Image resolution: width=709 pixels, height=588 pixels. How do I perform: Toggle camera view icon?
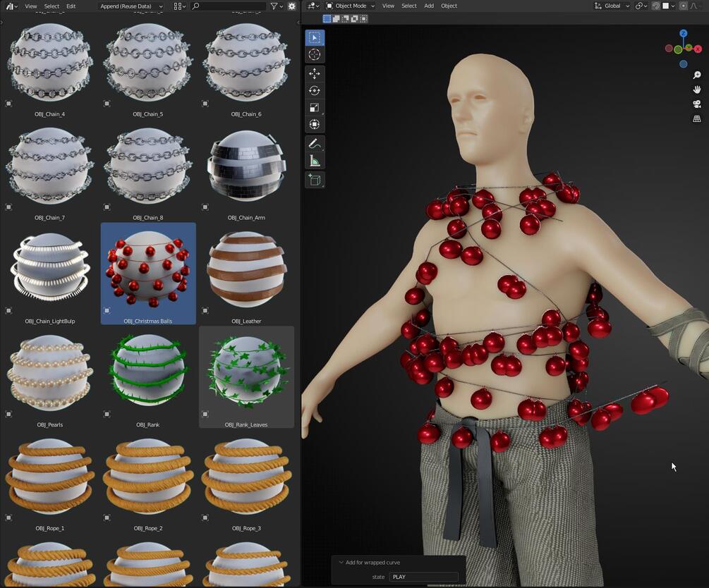pos(697,104)
